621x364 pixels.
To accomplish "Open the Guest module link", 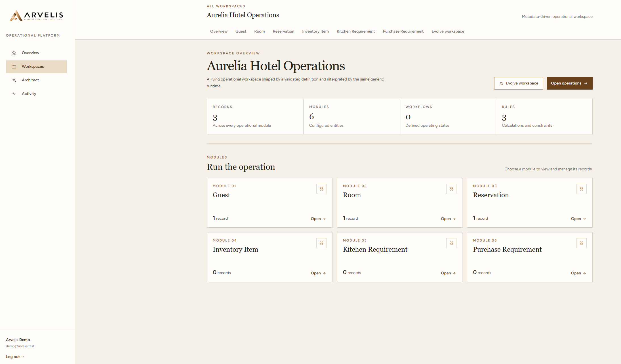I will [x=318, y=219].
